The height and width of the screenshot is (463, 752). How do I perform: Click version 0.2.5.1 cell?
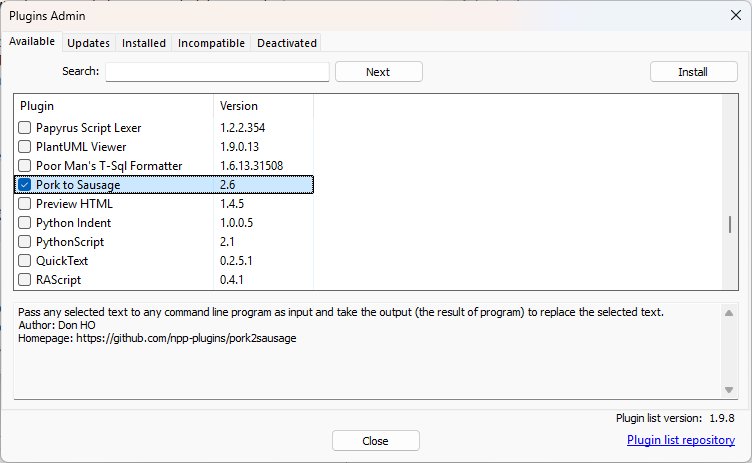(x=236, y=261)
